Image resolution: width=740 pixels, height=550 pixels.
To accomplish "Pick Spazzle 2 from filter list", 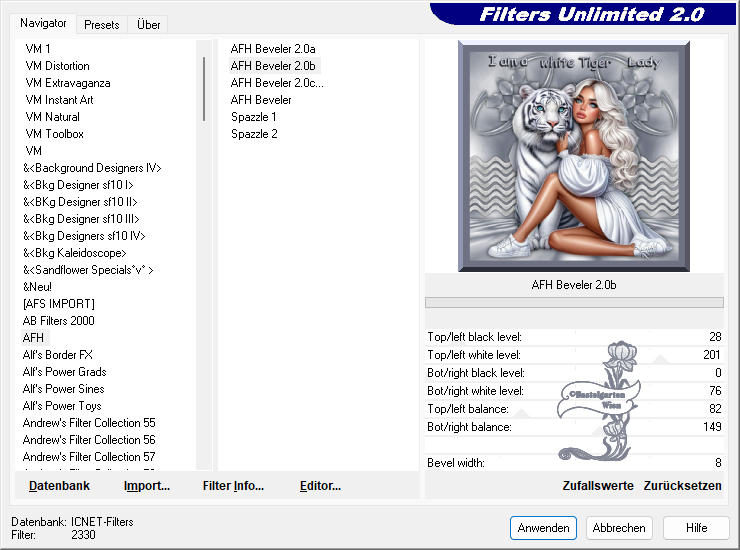I will pyautogui.click(x=254, y=134).
